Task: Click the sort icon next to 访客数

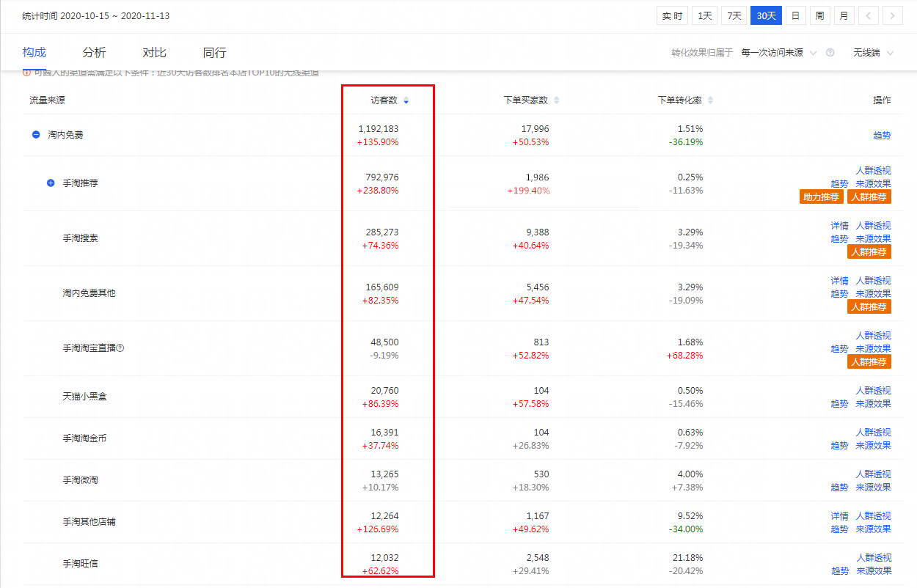Action: click(406, 100)
